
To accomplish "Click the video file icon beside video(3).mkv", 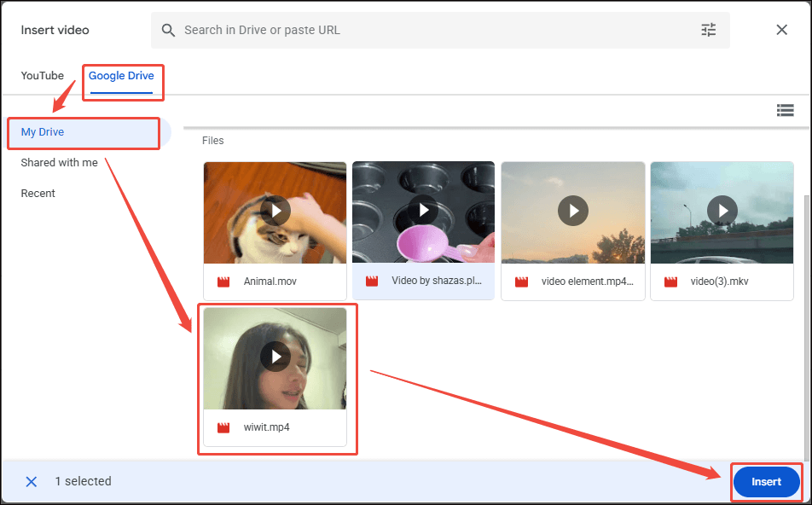I will pyautogui.click(x=670, y=282).
